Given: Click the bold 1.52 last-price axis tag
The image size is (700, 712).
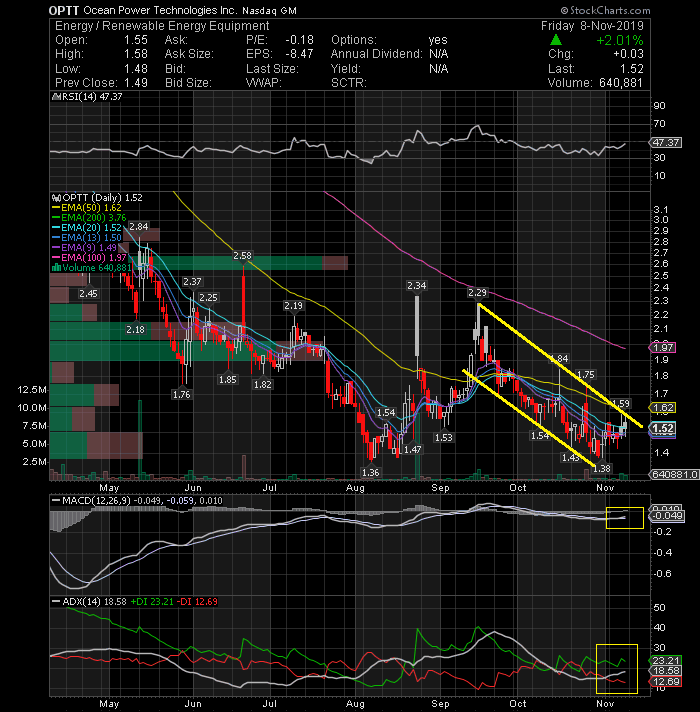Looking at the screenshot, I should point(663,428).
